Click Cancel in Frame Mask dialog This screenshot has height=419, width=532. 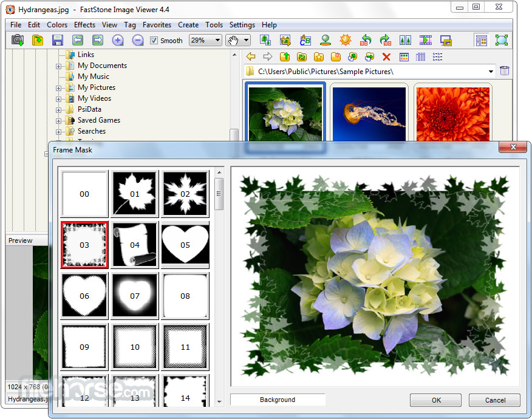tap(495, 400)
